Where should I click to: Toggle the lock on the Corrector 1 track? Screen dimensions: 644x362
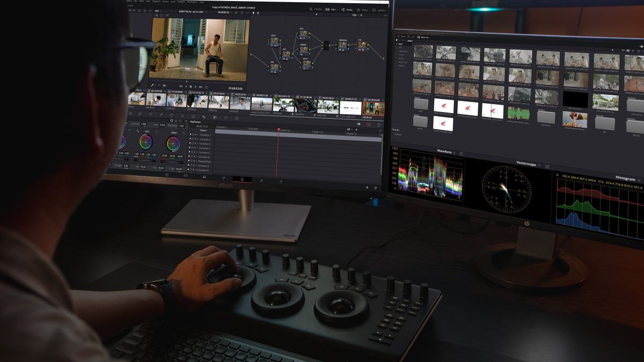coord(193,135)
